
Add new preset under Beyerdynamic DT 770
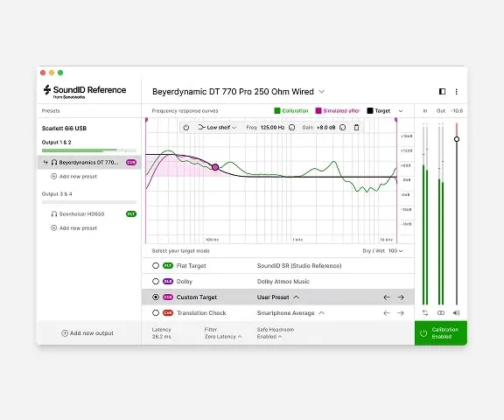click(x=73, y=177)
